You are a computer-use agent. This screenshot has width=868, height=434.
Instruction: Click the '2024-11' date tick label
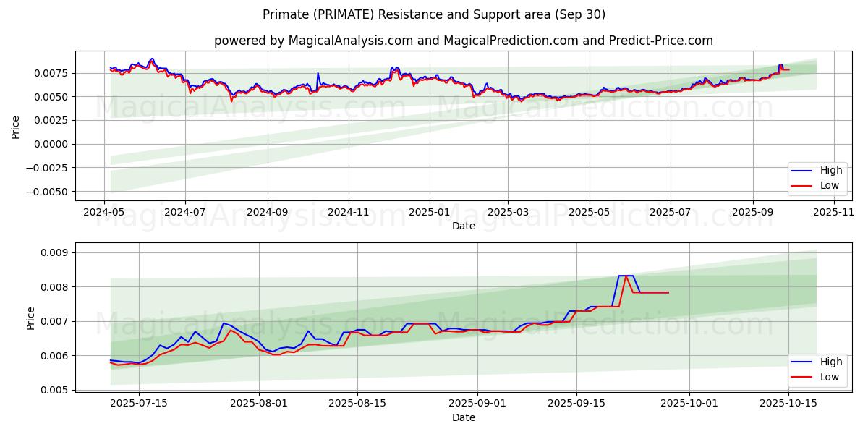click(349, 211)
